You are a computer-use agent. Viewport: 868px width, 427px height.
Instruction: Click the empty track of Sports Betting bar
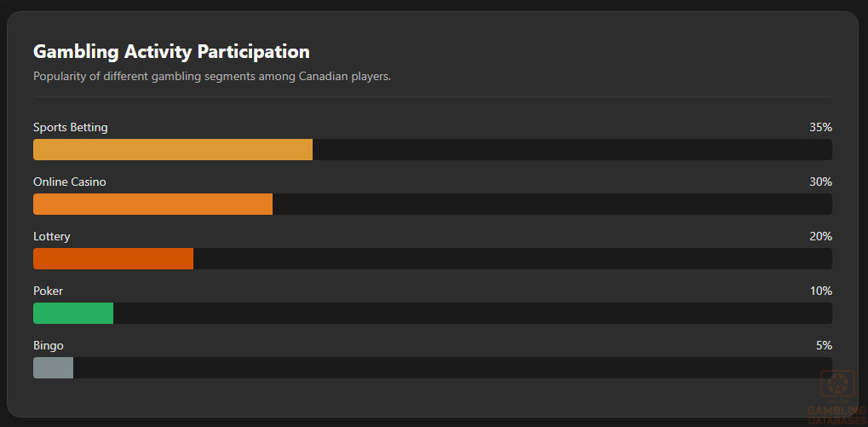pyautogui.click(x=571, y=150)
